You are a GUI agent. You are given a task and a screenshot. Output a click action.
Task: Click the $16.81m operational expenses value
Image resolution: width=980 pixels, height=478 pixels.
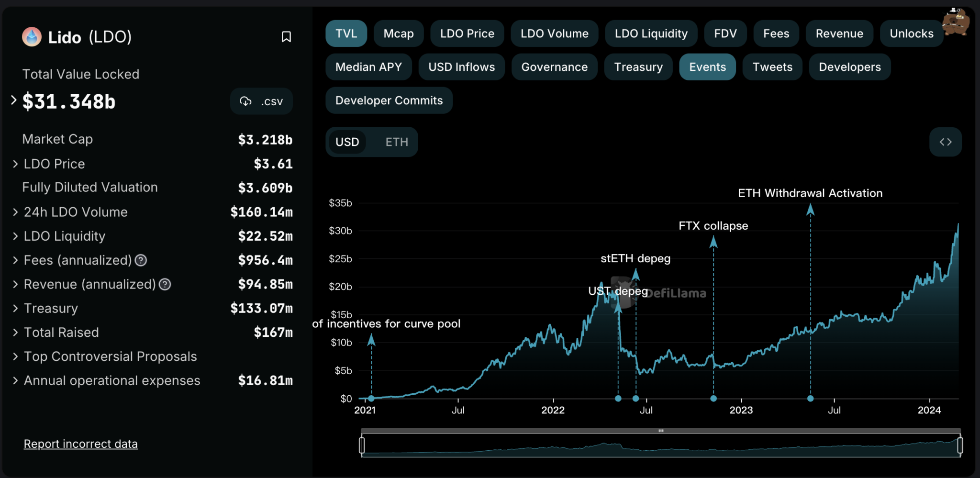click(266, 380)
